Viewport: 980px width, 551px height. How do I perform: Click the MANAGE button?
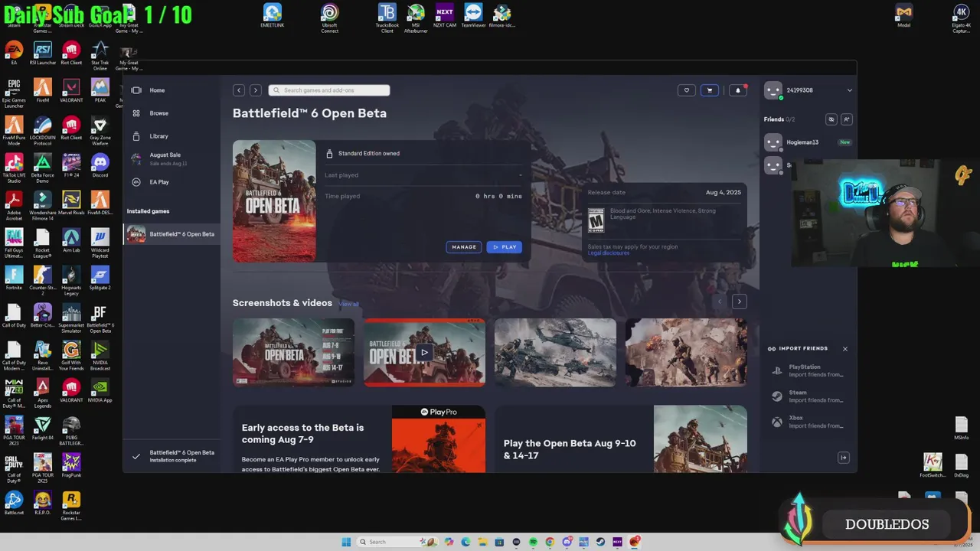click(x=464, y=247)
